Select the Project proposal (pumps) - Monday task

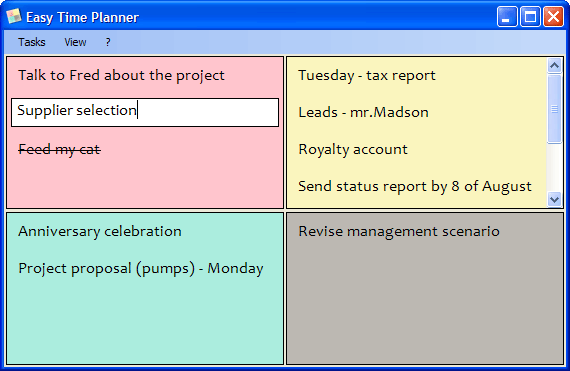point(141,269)
